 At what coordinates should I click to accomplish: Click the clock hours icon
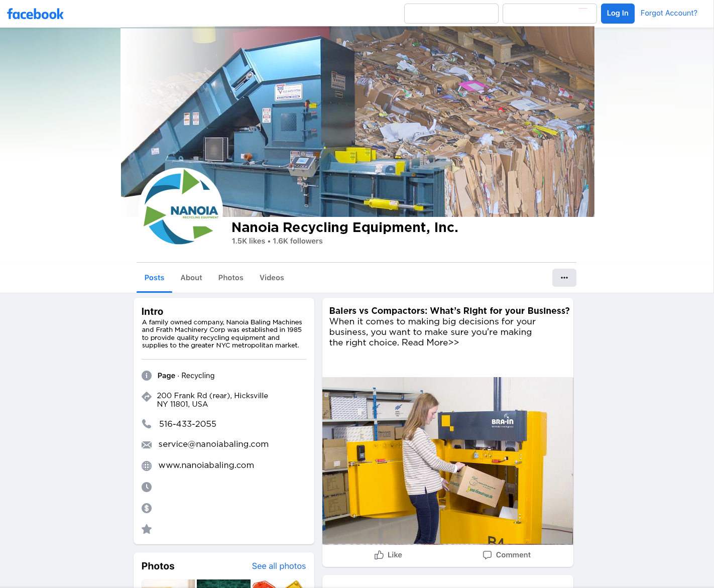click(x=147, y=487)
